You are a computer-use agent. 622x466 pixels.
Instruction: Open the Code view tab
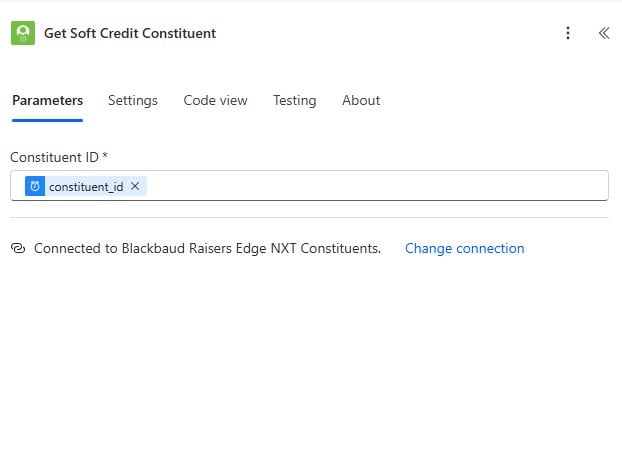point(215,100)
